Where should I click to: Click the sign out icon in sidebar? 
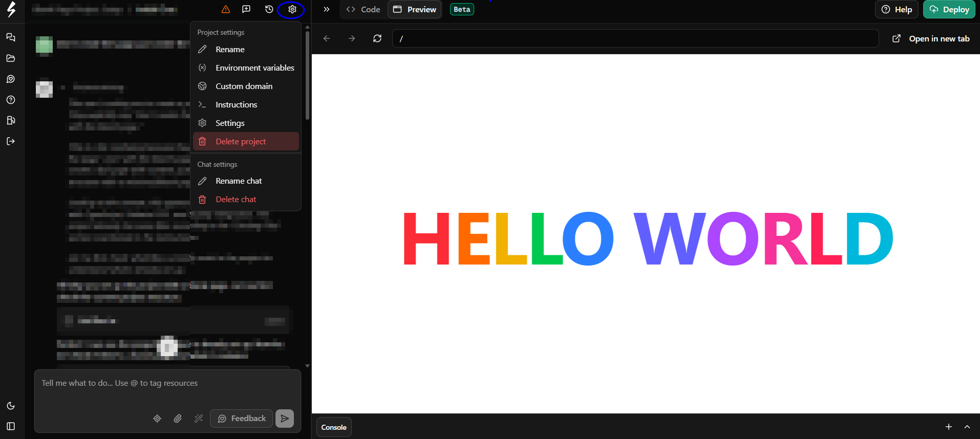(11, 141)
